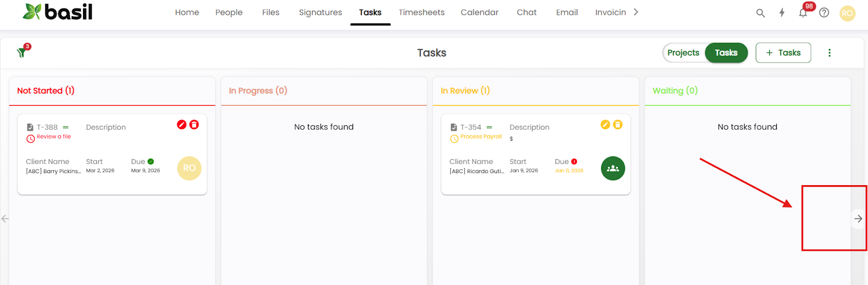Viewport: 868px width, 285px height.
Task: Go to the Timesheets tab
Action: [x=422, y=12]
